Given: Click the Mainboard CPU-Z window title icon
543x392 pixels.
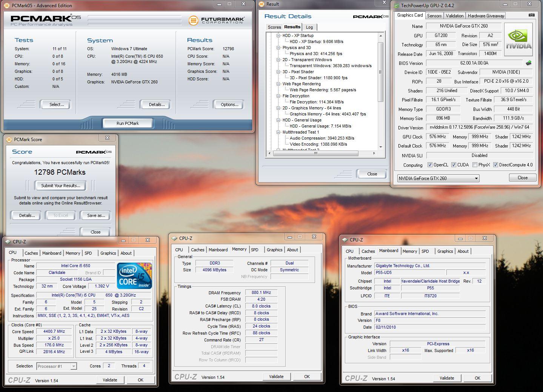Looking at the screenshot, I should (x=345, y=240).
